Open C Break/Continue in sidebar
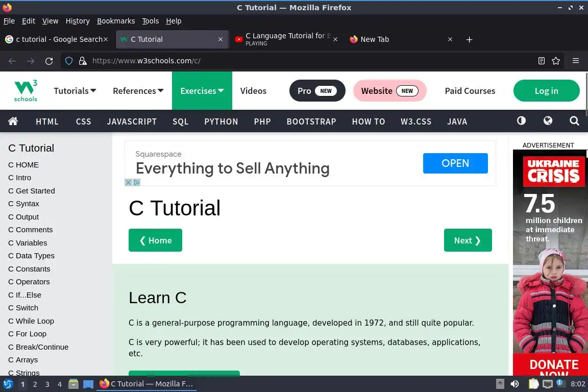The image size is (588, 392). tap(38, 347)
